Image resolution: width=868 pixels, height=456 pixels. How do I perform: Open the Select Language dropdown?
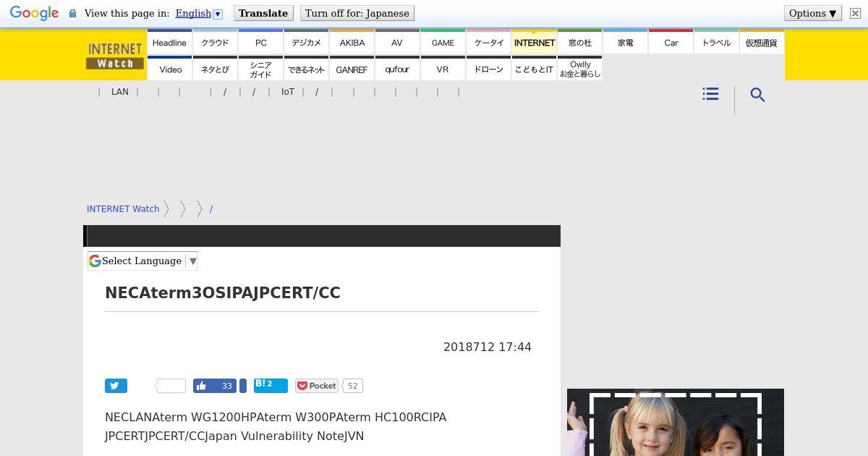pyautogui.click(x=142, y=261)
